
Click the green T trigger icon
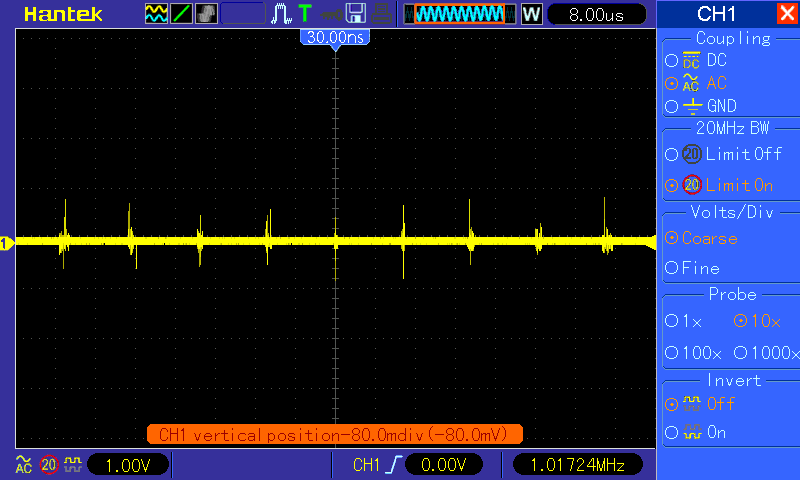(305, 14)
